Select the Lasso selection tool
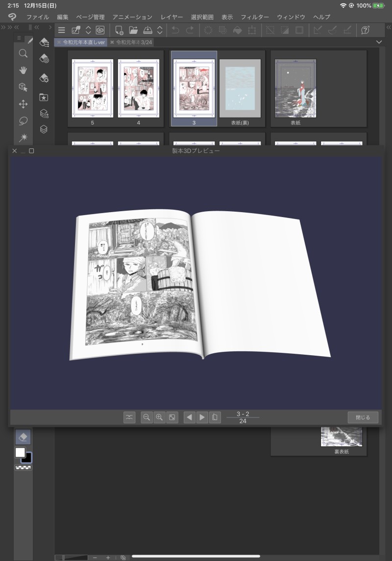 tap(23, 121)
